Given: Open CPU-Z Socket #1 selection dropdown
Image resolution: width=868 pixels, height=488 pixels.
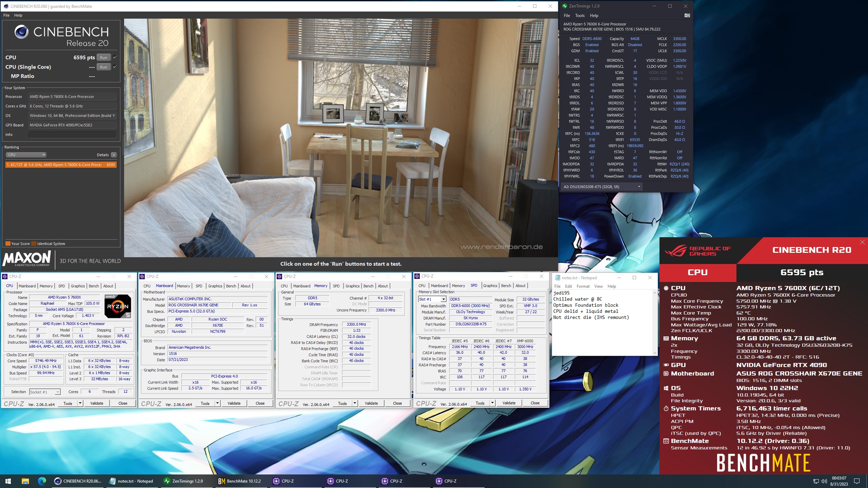Looking at the screenshot, I should point(45,392).
